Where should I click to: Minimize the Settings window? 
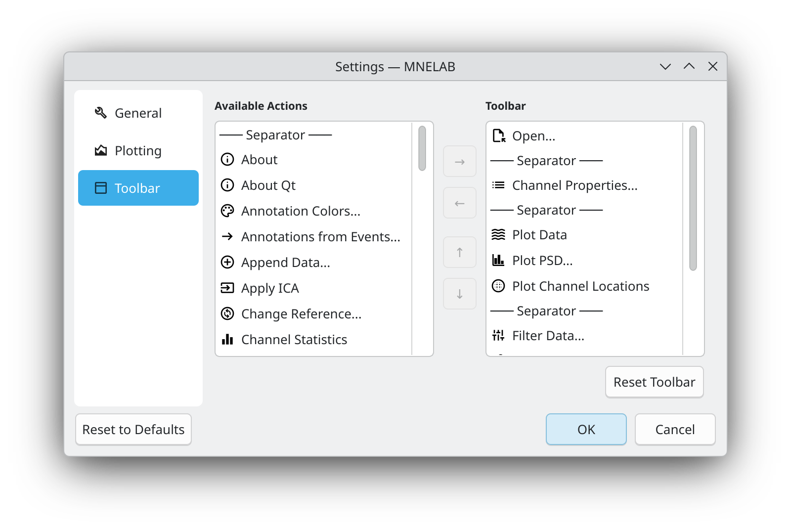coord(665,66)
